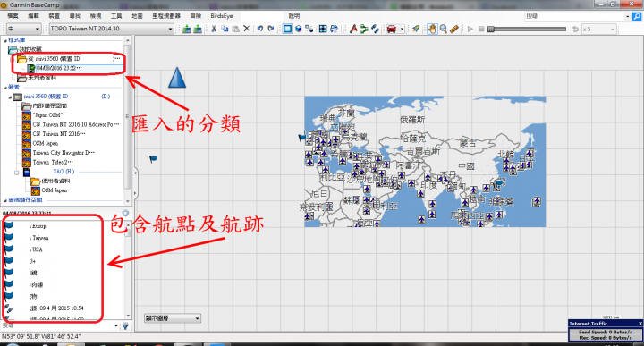The image size is (644, 346).
Task: Click the filter funnel icon below list
Action: click(125, 326)
